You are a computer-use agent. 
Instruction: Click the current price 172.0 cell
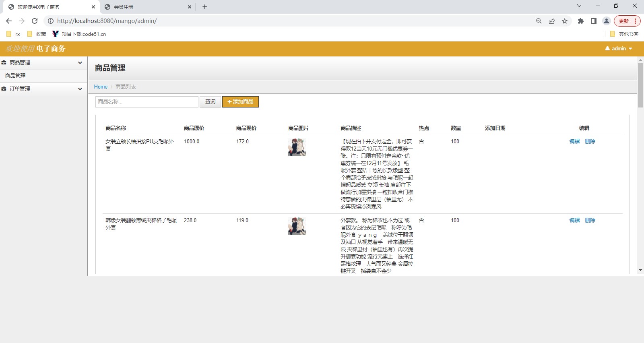(242, 142)
